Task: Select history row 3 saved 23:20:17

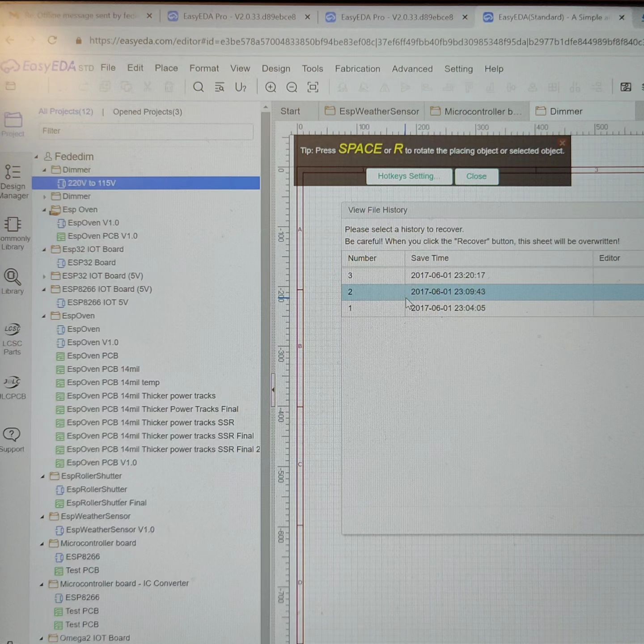Action: click(492, 275)
